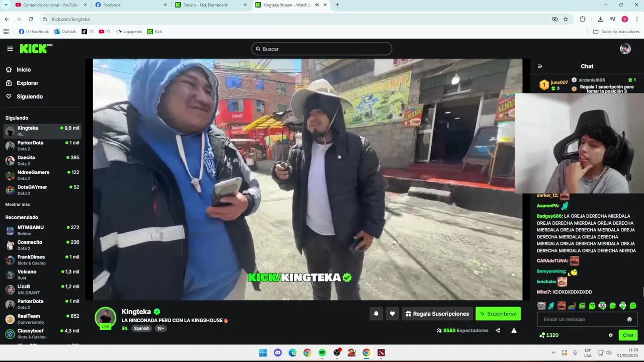Go to Inicio in sidebar
The width and height of the screenshot is (644, 362).
click(19, 70)
